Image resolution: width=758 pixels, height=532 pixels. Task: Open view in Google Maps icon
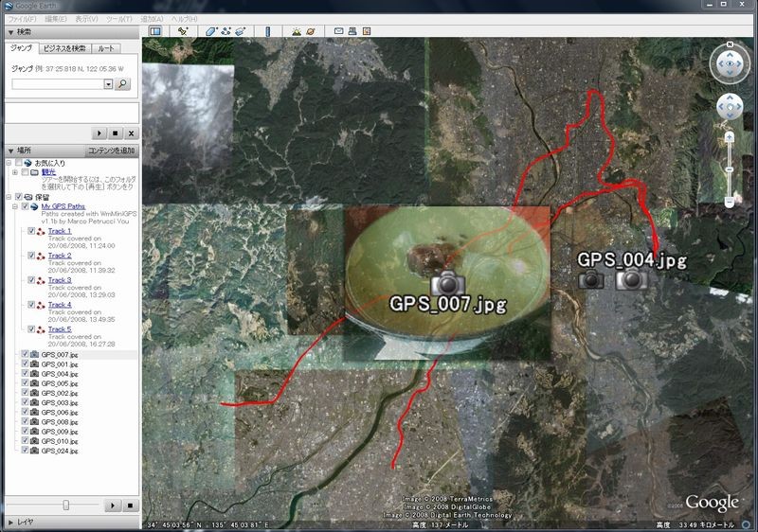(x=367, y=31)
